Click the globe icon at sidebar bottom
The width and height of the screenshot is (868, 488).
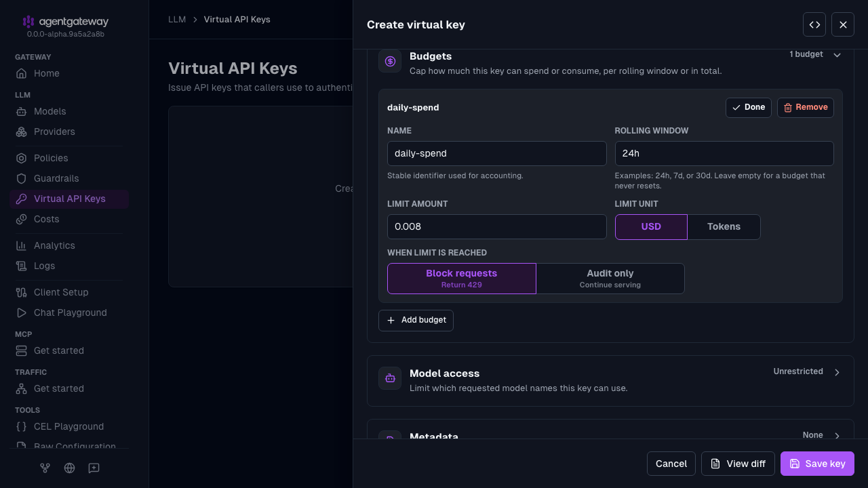(x=69, y=468)
